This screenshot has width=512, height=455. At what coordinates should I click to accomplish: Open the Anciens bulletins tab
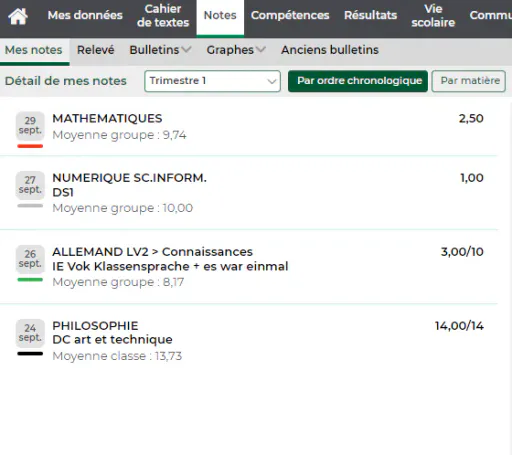pyautogui.click(x=330, y=50)
